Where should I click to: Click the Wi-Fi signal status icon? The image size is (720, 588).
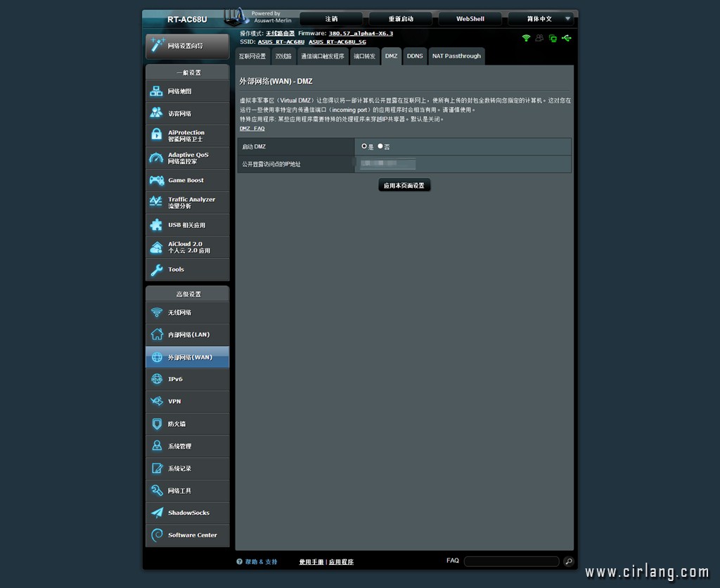tap(526, 38)
